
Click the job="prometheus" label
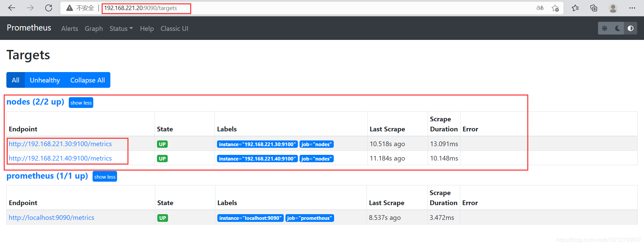[x=310, y=218]
